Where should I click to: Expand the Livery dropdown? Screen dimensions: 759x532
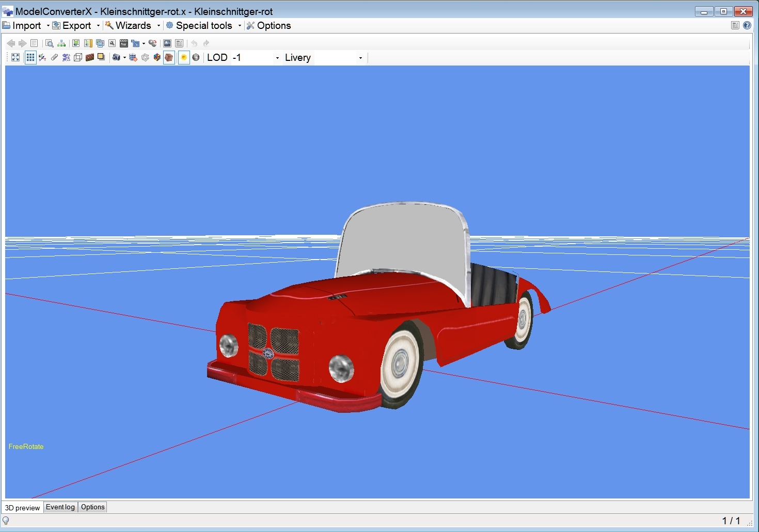coord(360,58)
